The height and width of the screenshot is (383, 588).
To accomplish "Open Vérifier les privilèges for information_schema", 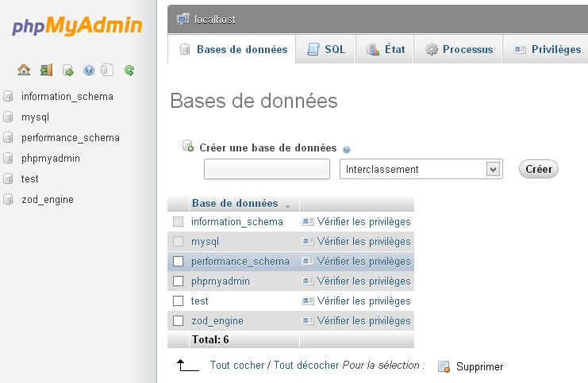I will coord(363,222).
